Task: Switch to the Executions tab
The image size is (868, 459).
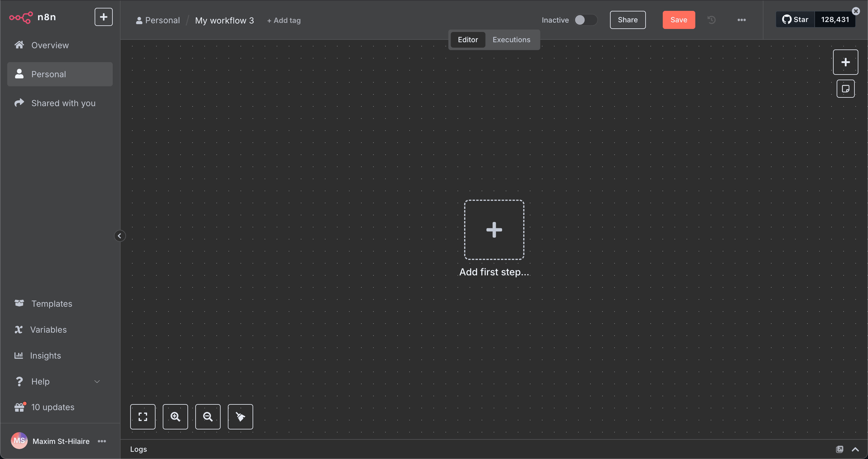Action: [511, 40]
